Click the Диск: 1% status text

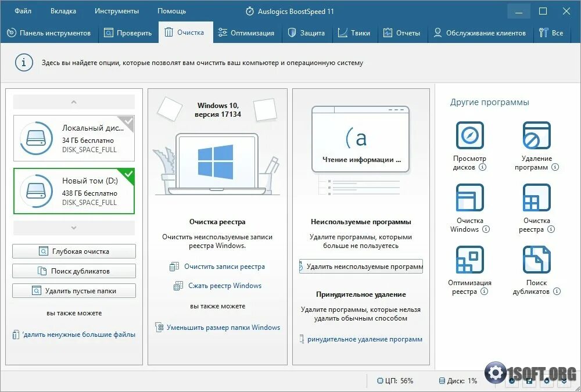(x=462, y=381)
